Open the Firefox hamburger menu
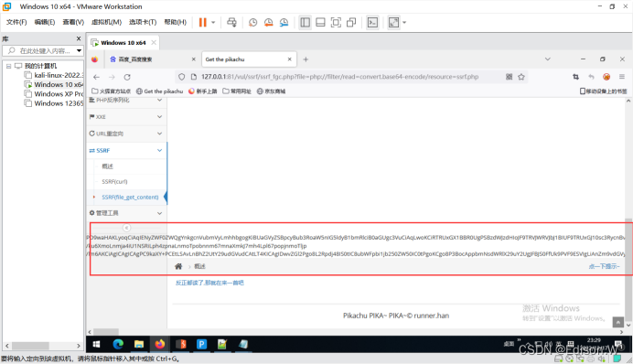This screenshot has width=633, height=364. tap(622, 77)
